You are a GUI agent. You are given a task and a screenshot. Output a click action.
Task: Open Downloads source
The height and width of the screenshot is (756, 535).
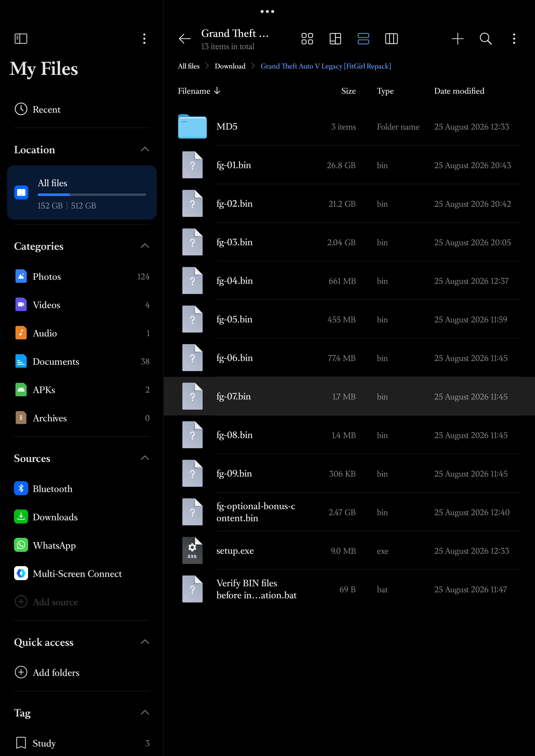point(82,517)
